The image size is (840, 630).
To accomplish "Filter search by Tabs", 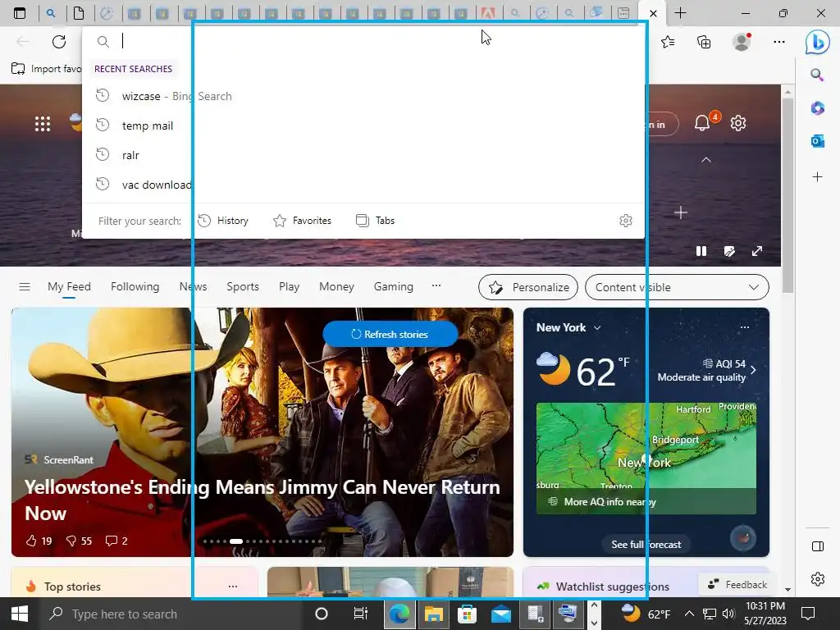I will (375, 221).
